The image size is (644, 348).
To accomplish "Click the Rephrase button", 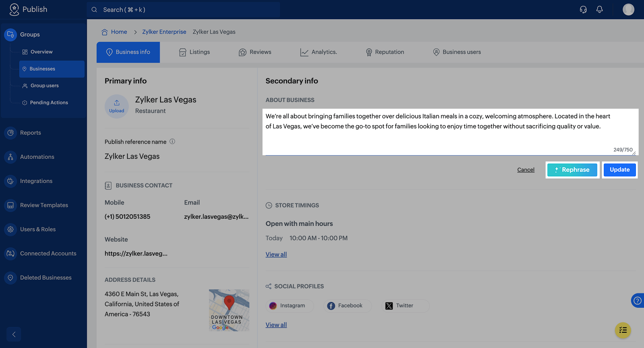I will (572, 170).
